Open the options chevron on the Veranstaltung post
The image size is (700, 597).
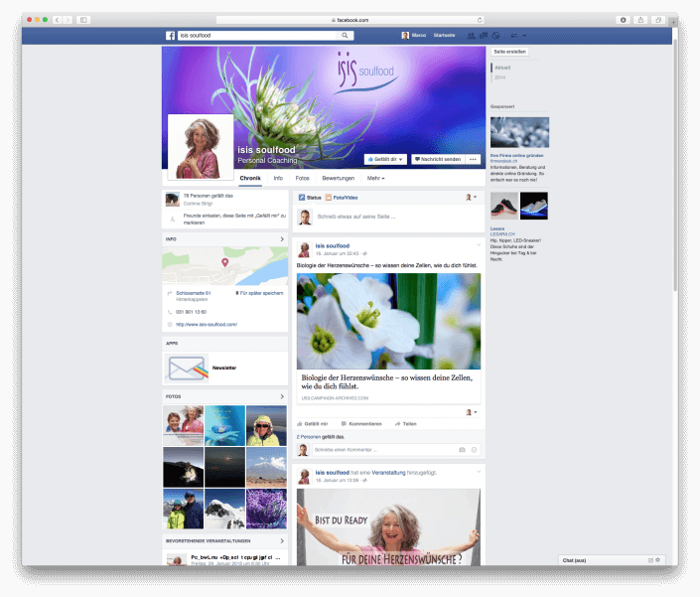(x=479, y=472)
